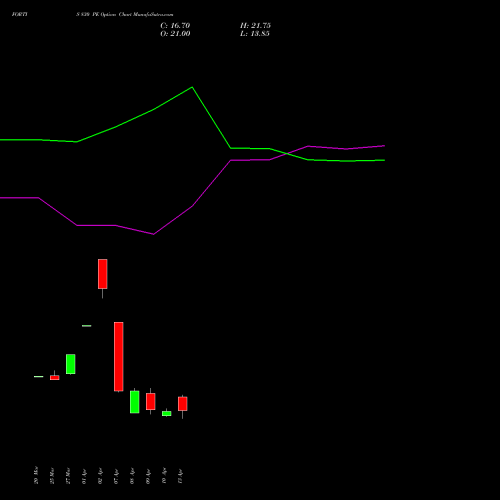This screenshot has width=500, height=500.
Task: Click the red candle for 02 Apr
Action: click(x=103, y=274)
